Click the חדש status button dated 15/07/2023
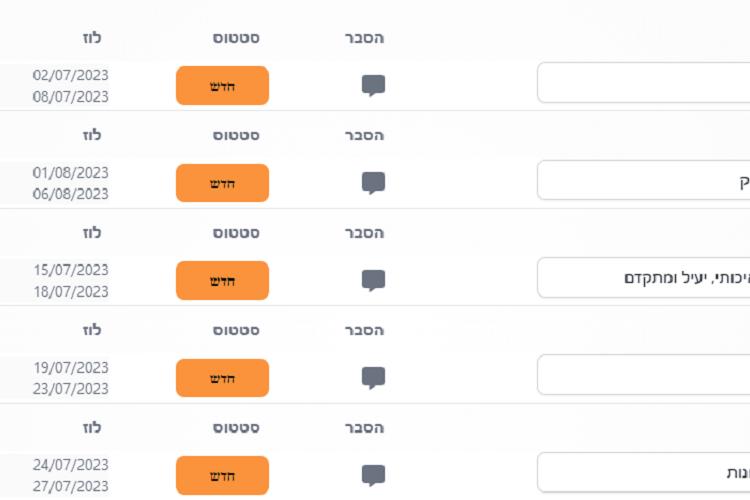 point(222,280)
